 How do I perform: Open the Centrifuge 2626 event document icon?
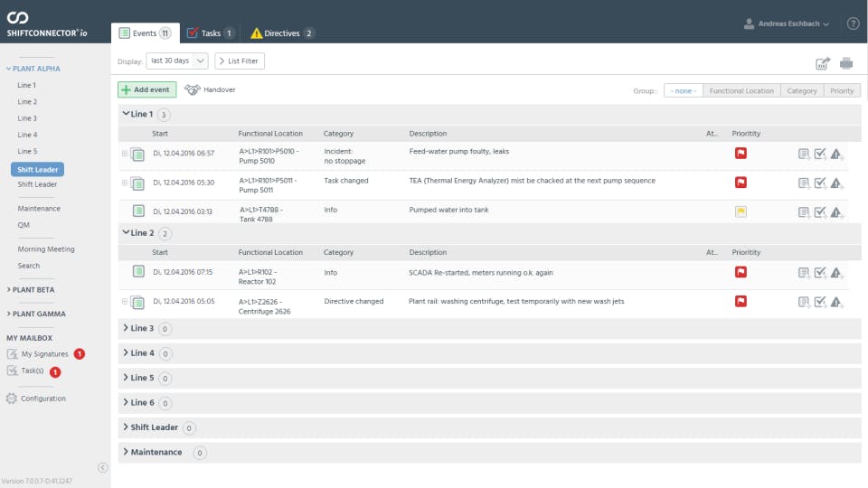[138, 302]
